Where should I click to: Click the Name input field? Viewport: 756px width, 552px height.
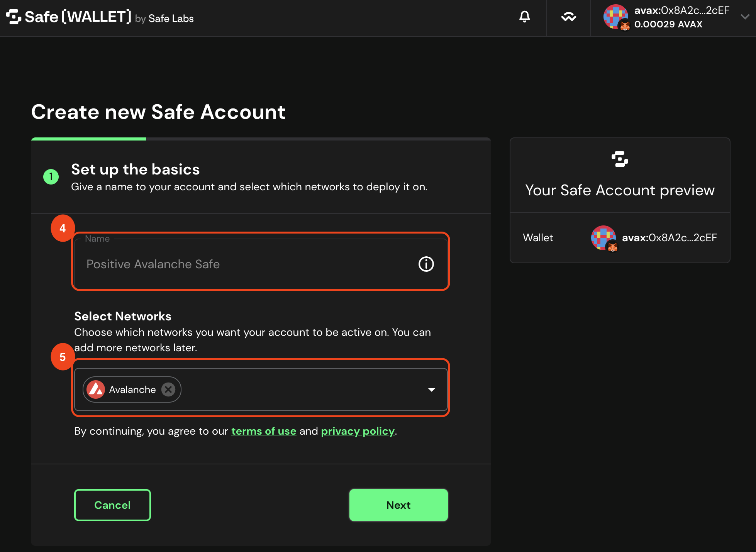261,264
